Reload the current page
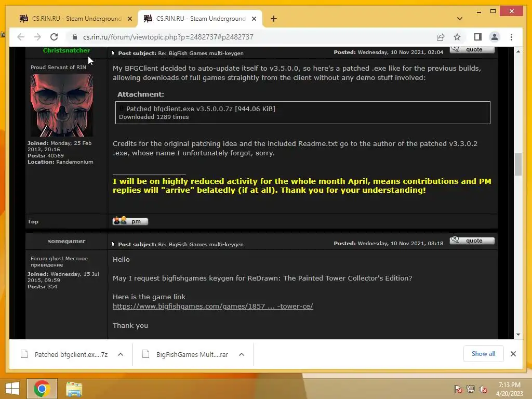Image resolution: width=532 pixels, height=399 pixels. point(54,37)
